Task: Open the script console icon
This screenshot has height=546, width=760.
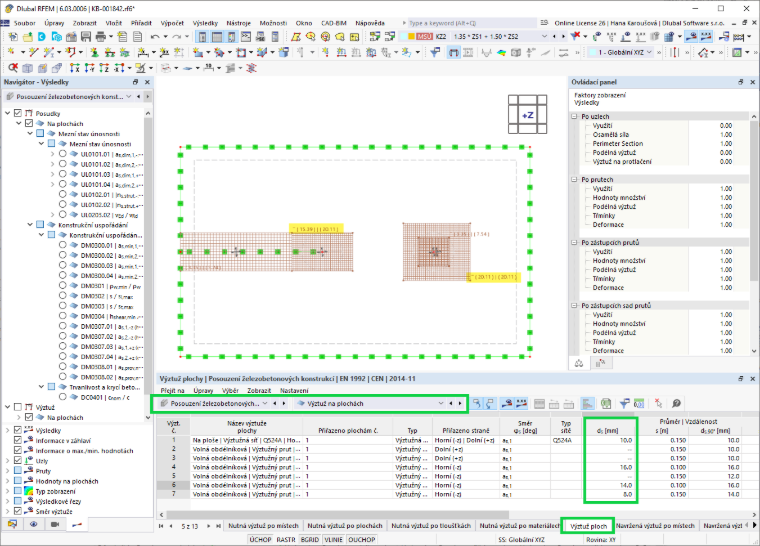Action: tap(246, 36)
